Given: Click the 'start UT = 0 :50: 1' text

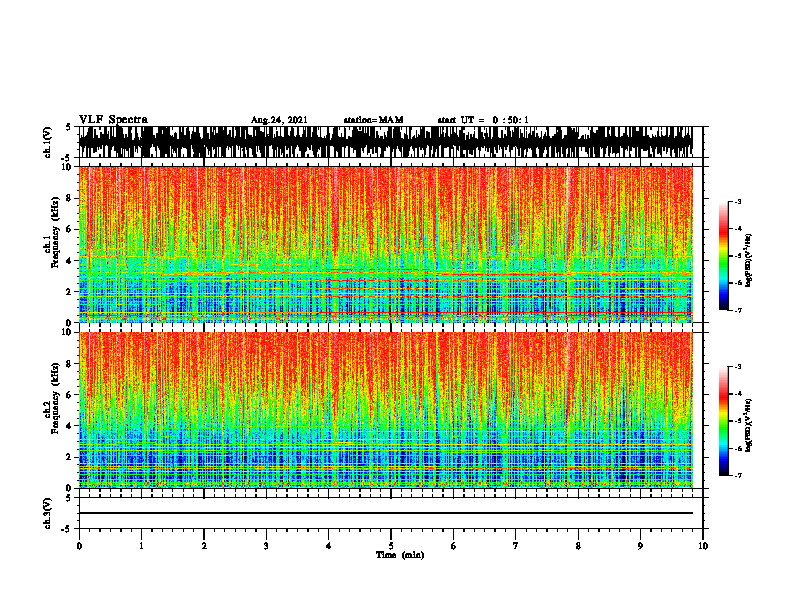Looking at the screenshot, I should tap(483, 120).
